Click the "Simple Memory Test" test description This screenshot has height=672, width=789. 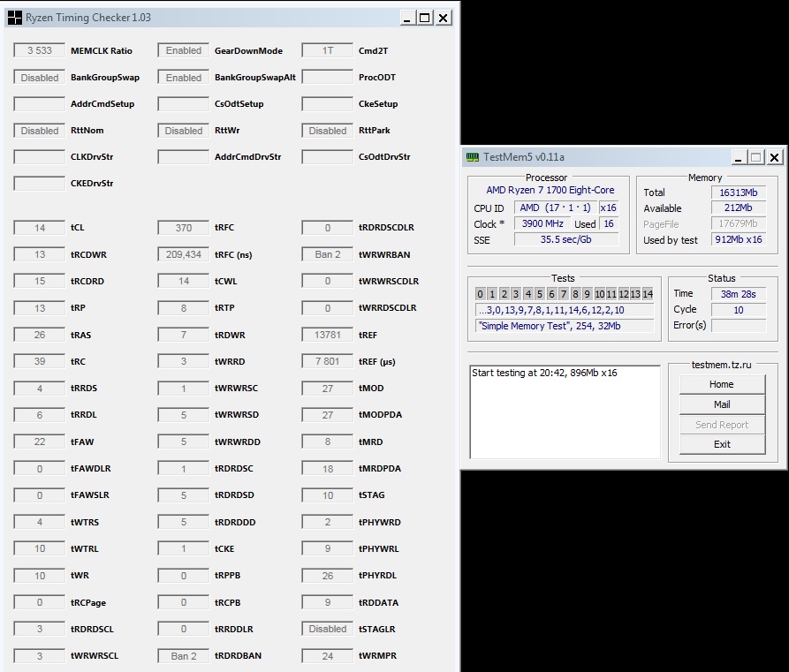[564, 326]
